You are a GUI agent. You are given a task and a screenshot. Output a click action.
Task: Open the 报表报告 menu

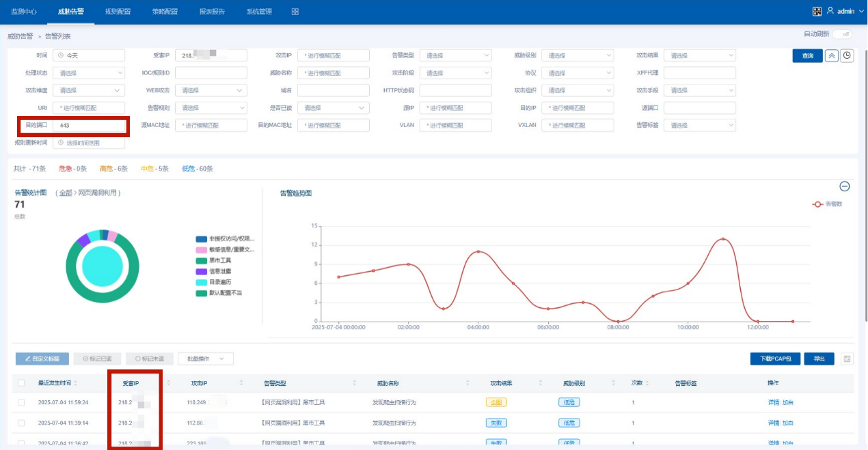pyautogui.click(x=212, y=12)
